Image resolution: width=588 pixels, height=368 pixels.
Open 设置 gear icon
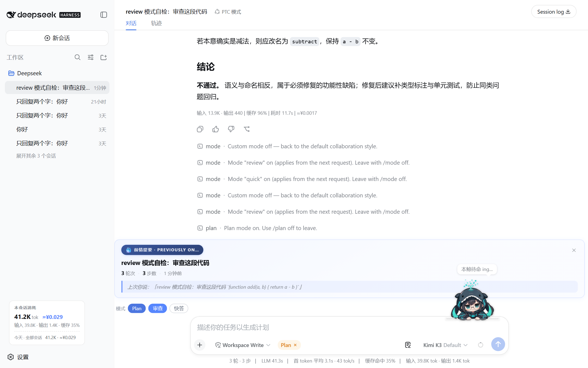[11, 357]
